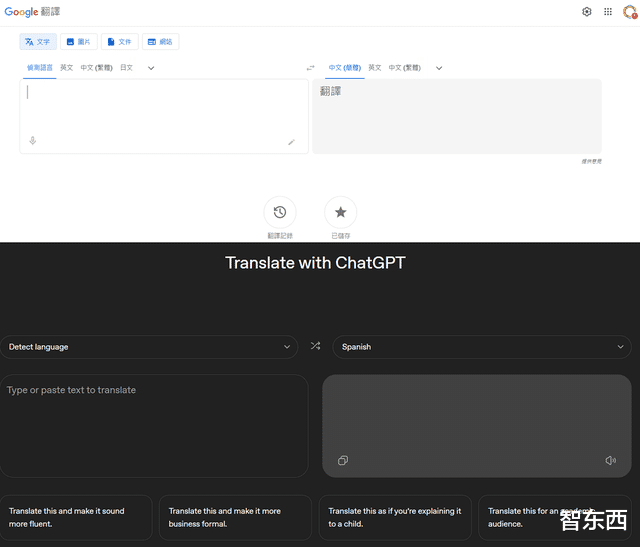Open the Spanish target language dropdown
This screenshot has height=547, width=640.
[x=482, y=347]
